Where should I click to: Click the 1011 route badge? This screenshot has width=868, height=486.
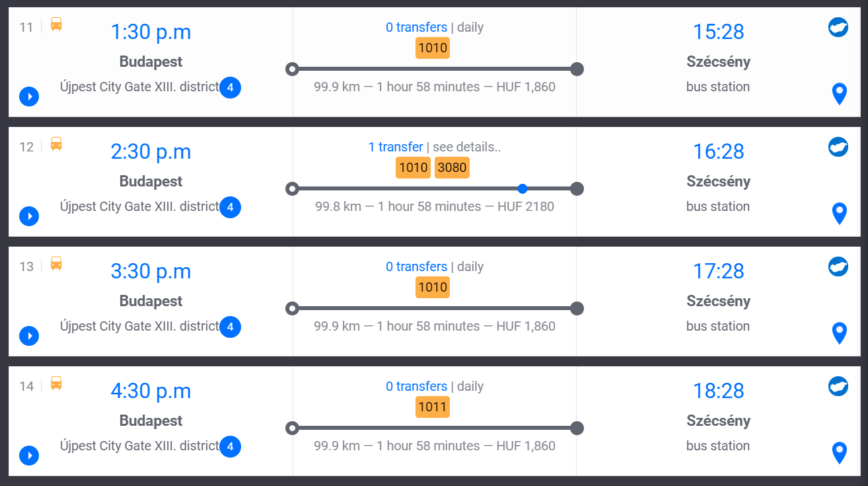[x=433, y=407]
